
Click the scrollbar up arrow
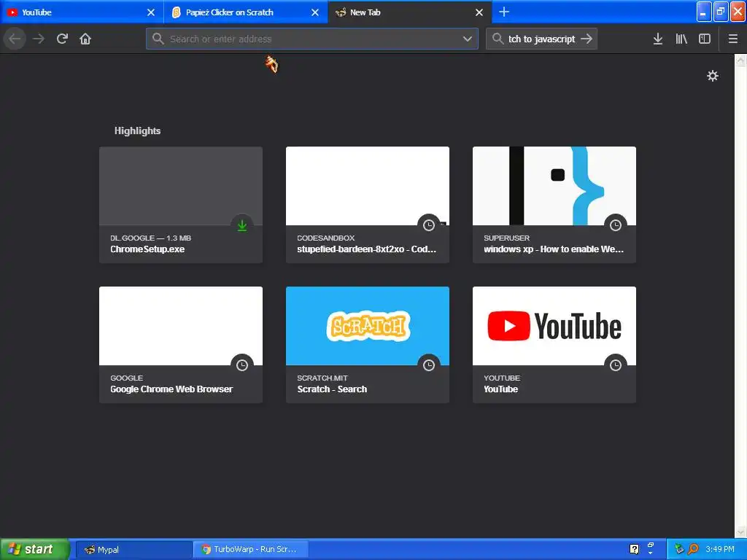pos(740,60)
